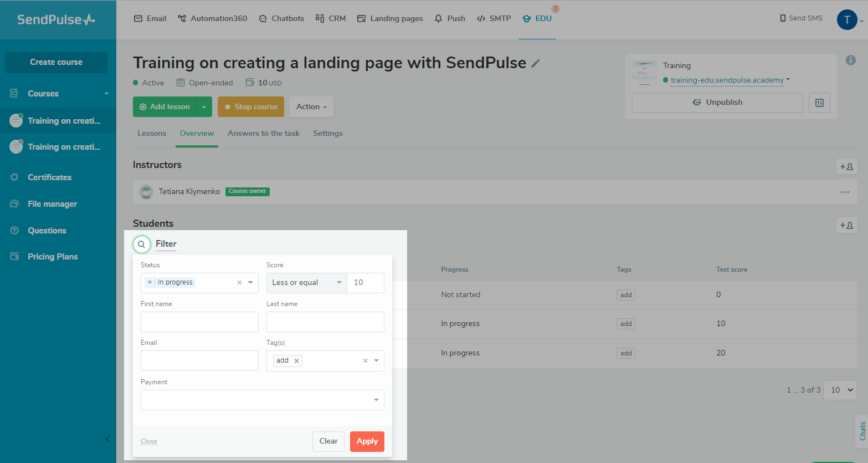Click the Stop course button
Viewport: 868px width, 463px height.
tap(250, 107)
